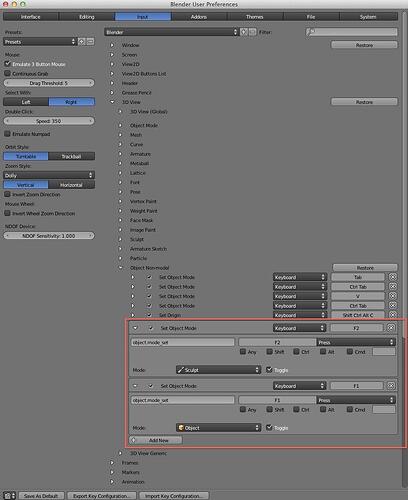
Task: Click Save As Default button
Action: click(x=41, y=496)
